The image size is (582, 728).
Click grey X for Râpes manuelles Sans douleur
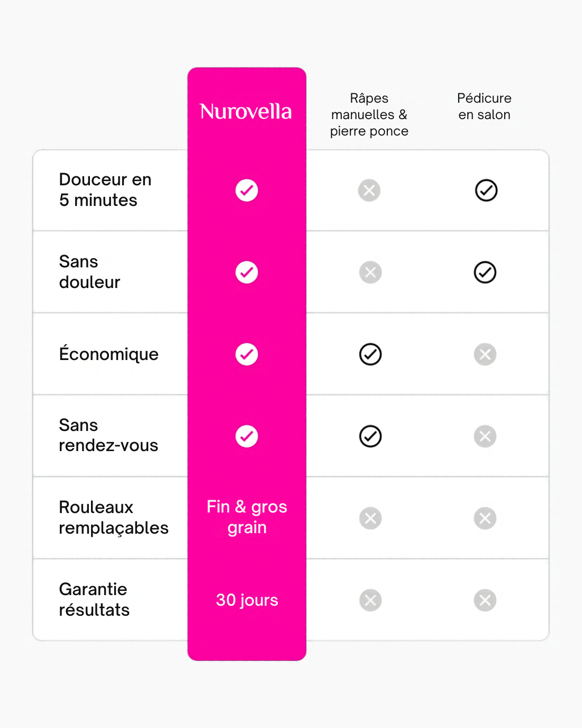[370, 272]
